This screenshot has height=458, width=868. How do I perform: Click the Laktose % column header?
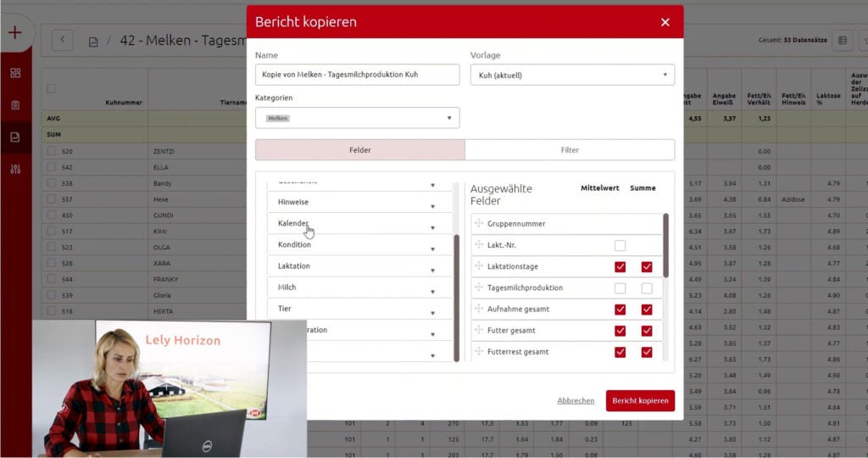(x=828, y=98)
